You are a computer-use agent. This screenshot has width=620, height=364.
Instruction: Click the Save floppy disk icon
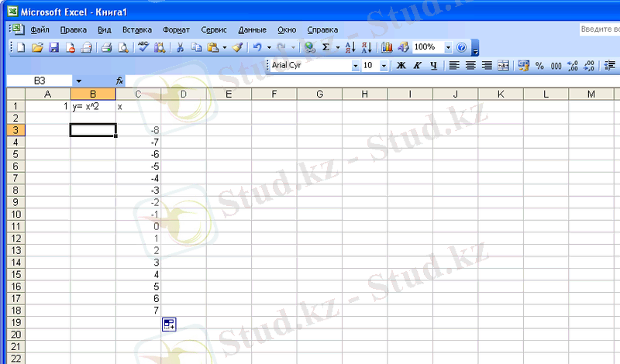point(54,47)
